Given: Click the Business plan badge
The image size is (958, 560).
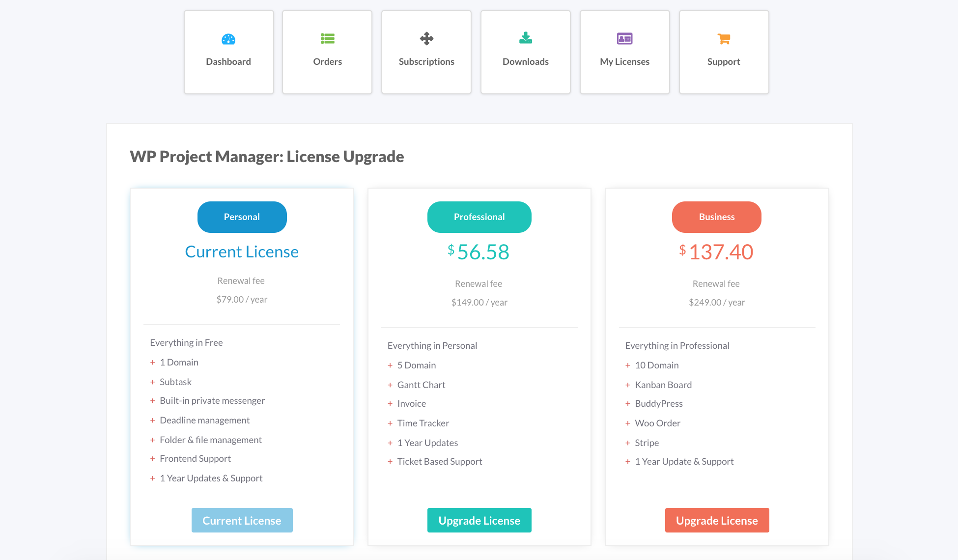Looking at the screenshot, I should [x=716, y=217].
